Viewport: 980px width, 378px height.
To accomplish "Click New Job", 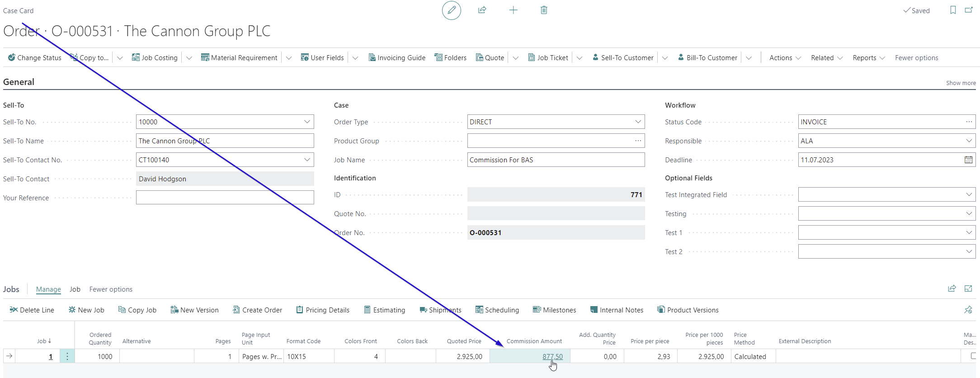I will point(86,310).
